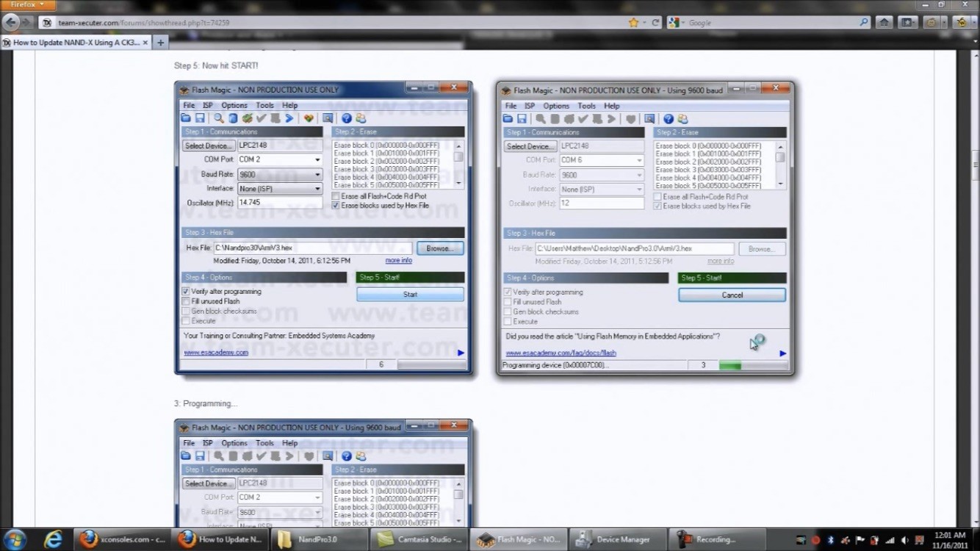Viewport: 980px width, 551px height.
Task: Click the blue arrow Go icon in the Start-button window toolbar
Action: coord(289,118)
